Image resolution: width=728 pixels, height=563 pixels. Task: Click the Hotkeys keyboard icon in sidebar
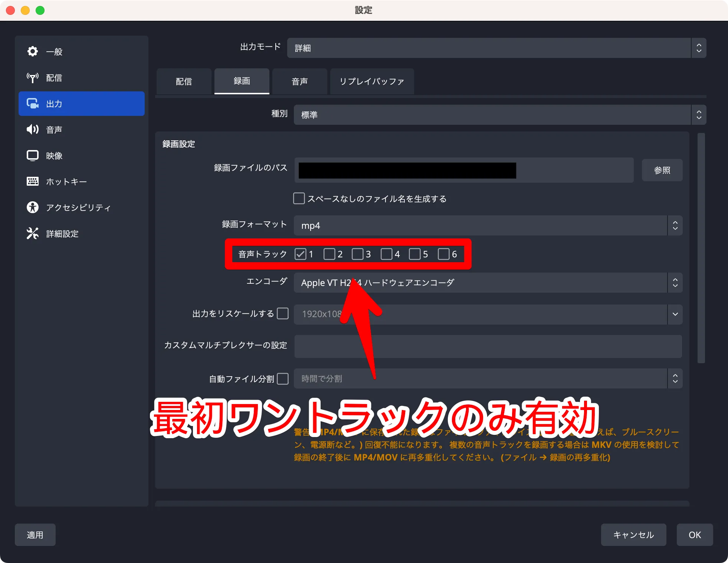pyautogui.click(x=33, y=181)
